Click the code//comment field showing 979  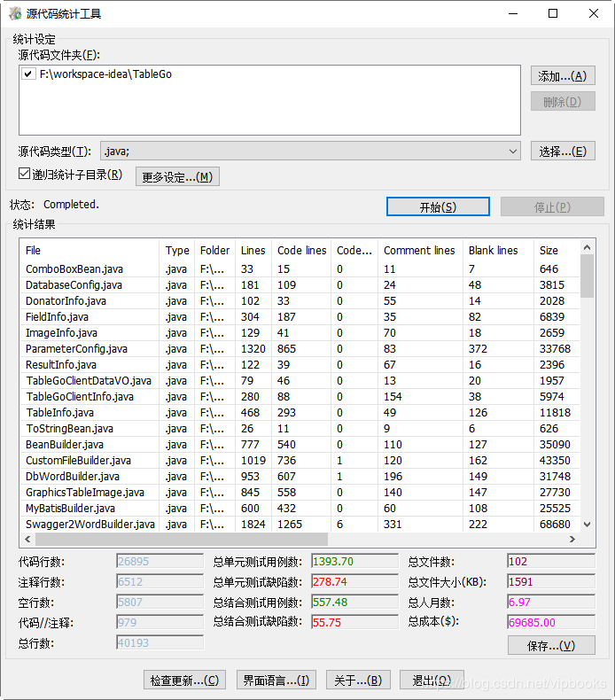point(160,622)
